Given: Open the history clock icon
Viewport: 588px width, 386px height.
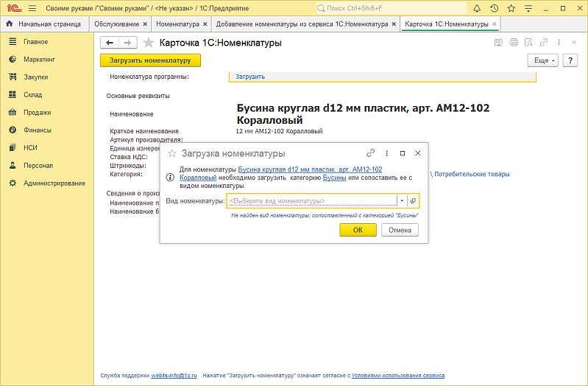Looking at the screenshot, I should click(493, 8).
